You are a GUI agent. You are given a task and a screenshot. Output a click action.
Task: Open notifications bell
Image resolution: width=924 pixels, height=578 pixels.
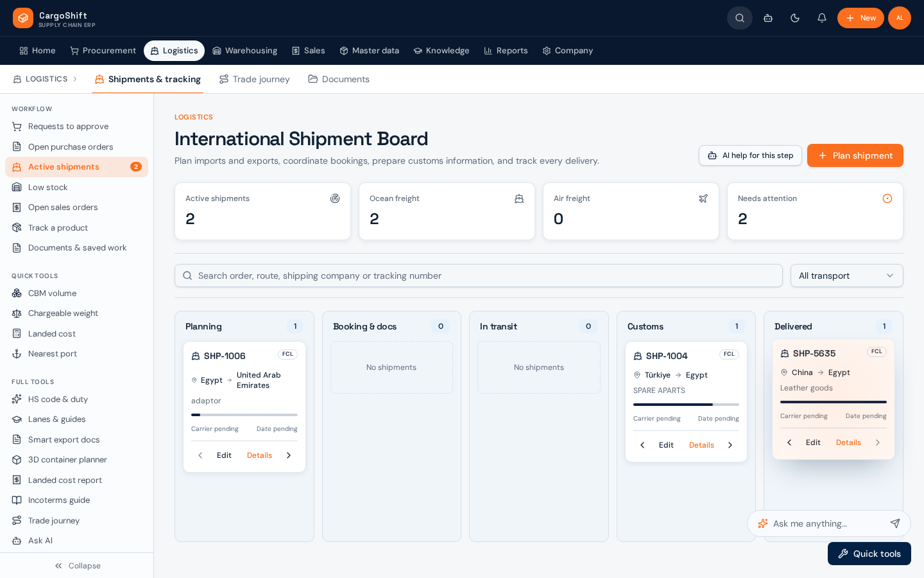click(x=822, y=18)
